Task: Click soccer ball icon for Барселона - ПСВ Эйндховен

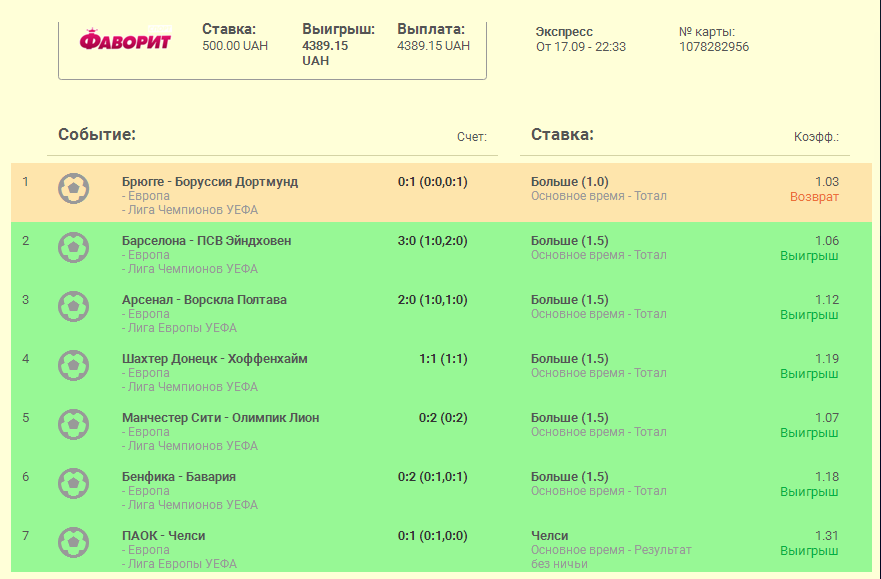Action: tap(74, 248)
